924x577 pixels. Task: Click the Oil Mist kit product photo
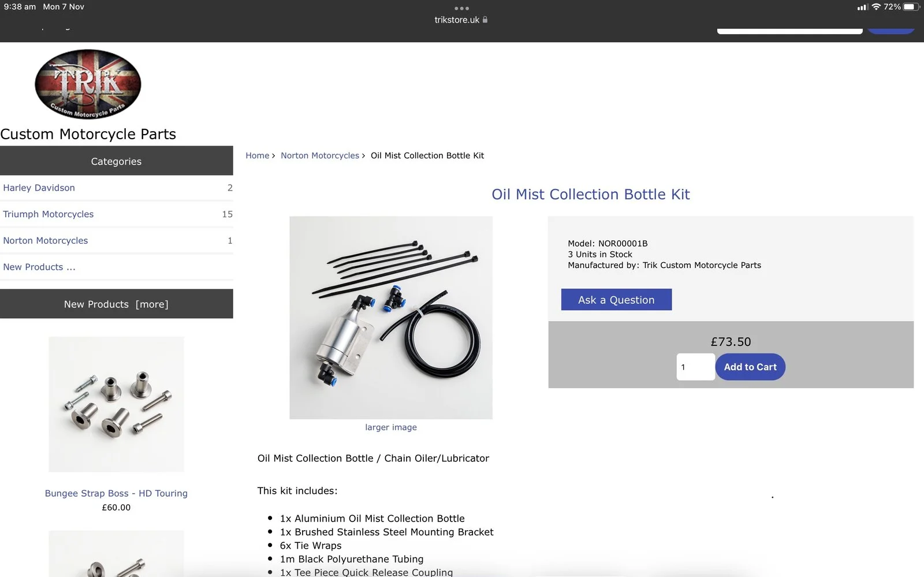[x=391, y=318]
